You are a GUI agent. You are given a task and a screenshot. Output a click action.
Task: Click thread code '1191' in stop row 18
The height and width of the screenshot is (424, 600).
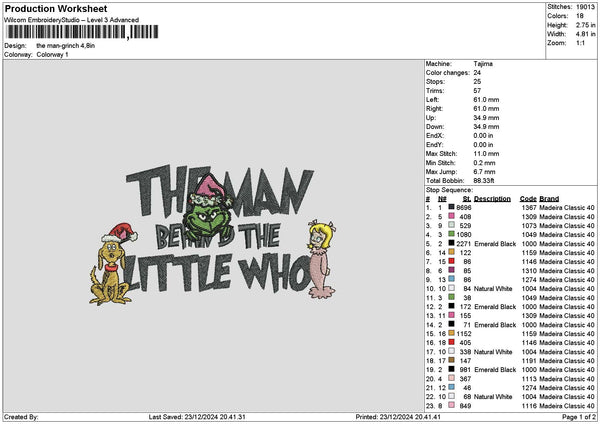529,361
